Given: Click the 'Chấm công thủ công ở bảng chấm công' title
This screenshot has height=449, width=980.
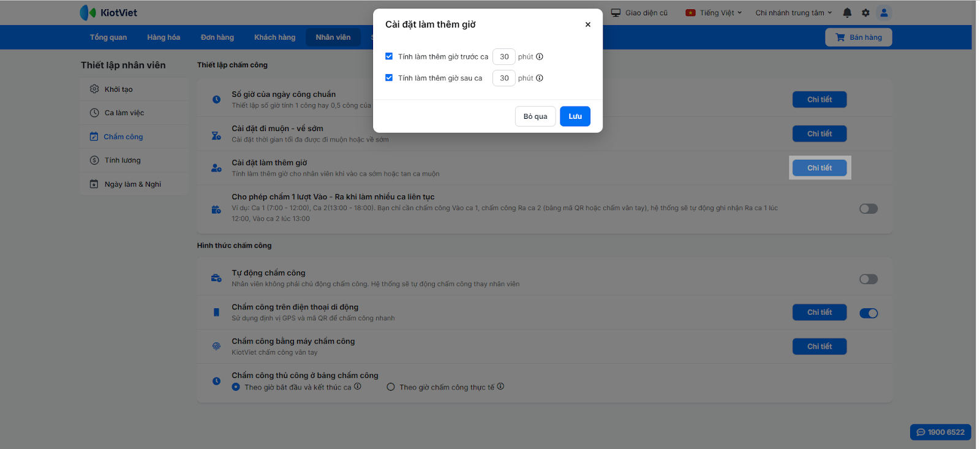Looking at the screenshot, I should click(x=305, y=375).
